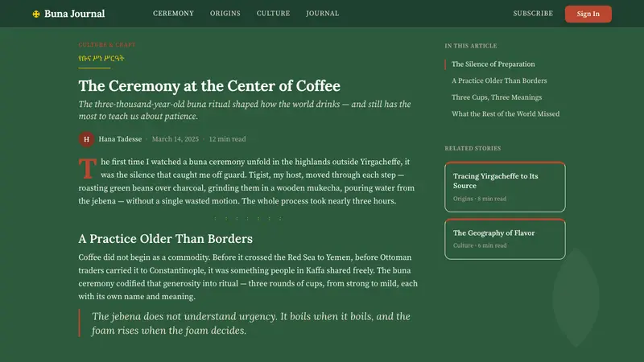Viewport: 644px width, 362px height.
Task: Click the Buna Journal logo icon
Action: [36, 14]
